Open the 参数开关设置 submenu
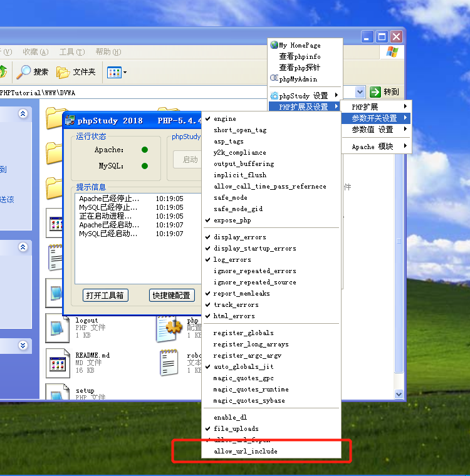Image resolution: width=470 pixels, height=476 pixels. pos(377,118)
